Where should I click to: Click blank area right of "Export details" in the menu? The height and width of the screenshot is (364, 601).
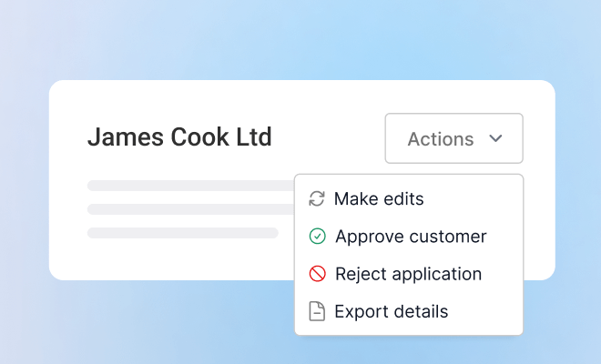[487, 311]
